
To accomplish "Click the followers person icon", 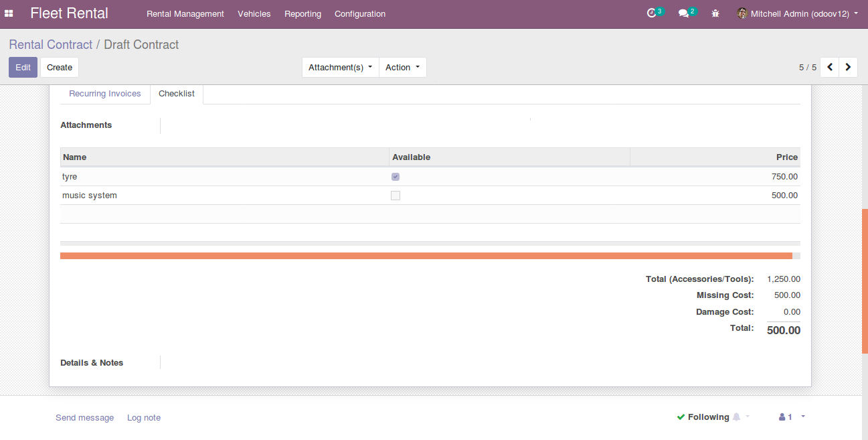I will [x=782, y=417].
